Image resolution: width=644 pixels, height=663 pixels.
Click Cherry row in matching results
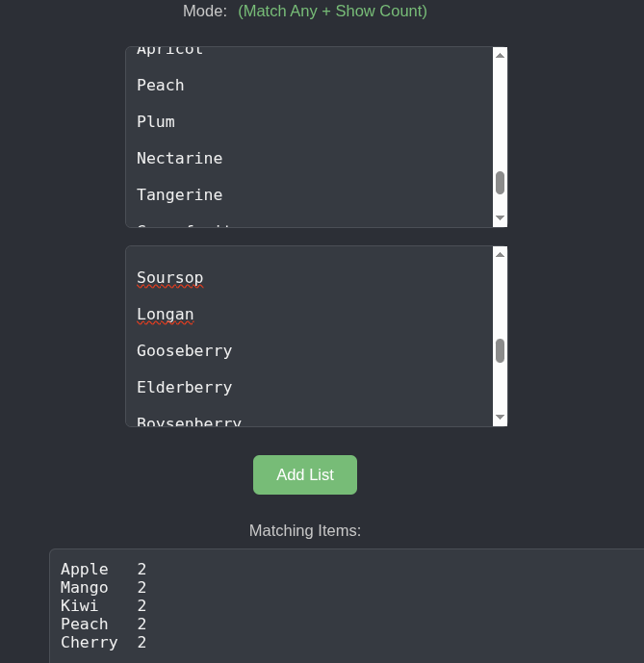click(89, 643)
